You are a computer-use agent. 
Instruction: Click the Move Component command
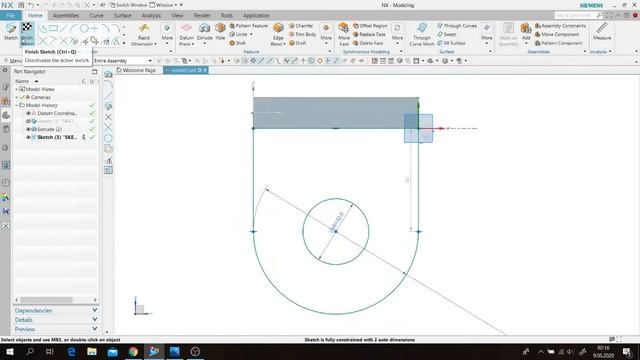pyautogui.click(x=557, y=34)
